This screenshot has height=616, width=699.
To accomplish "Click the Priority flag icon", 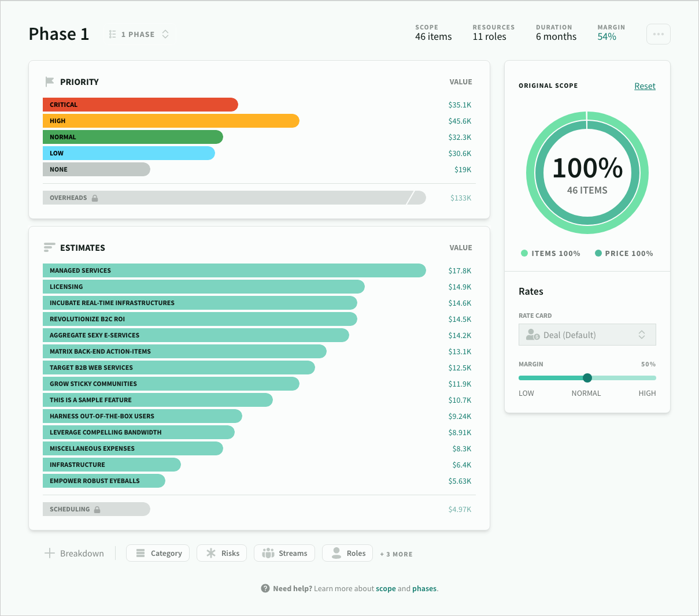I will (x=50, y=82).
